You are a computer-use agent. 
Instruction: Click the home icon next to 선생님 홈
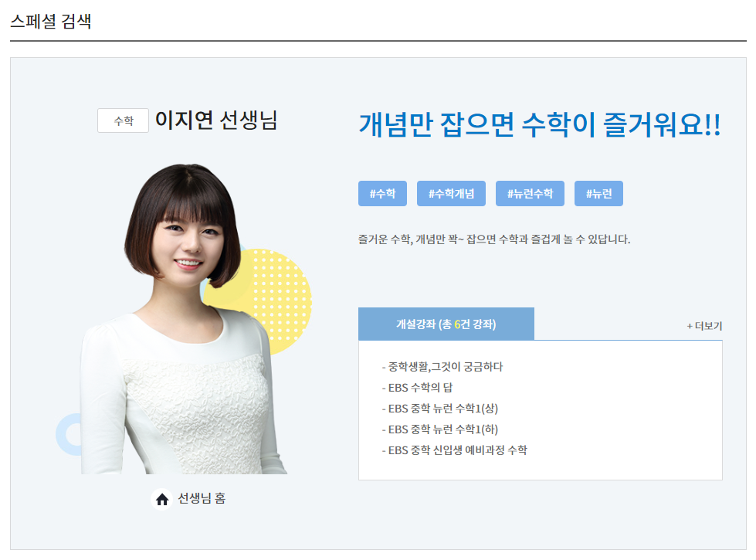[x=161, y=499]
